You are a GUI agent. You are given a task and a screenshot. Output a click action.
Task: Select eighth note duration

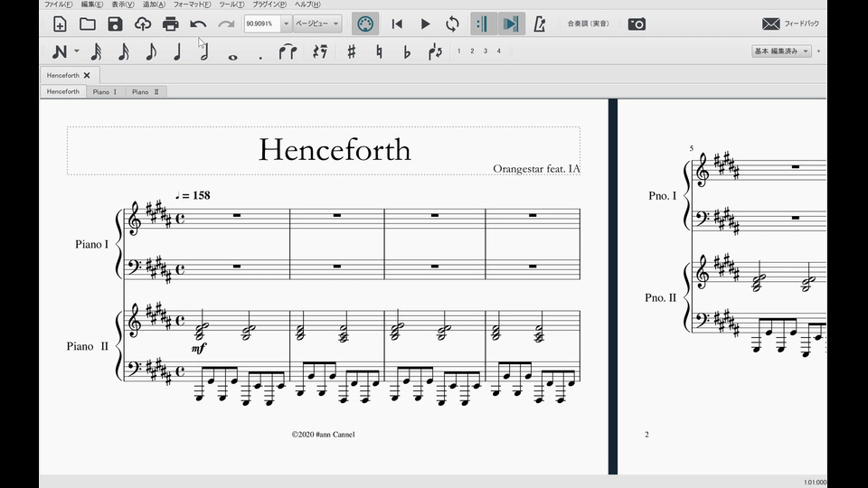click(x=151, y=52)
